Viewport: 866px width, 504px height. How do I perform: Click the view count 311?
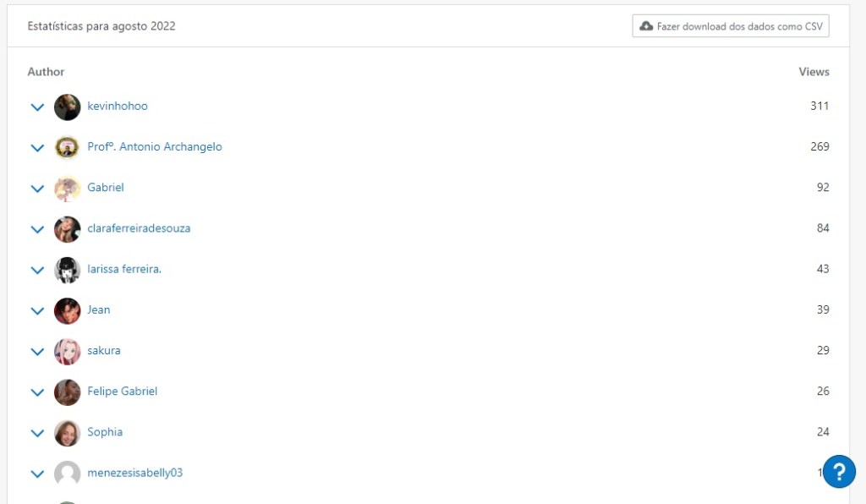[x=819, y=106]
